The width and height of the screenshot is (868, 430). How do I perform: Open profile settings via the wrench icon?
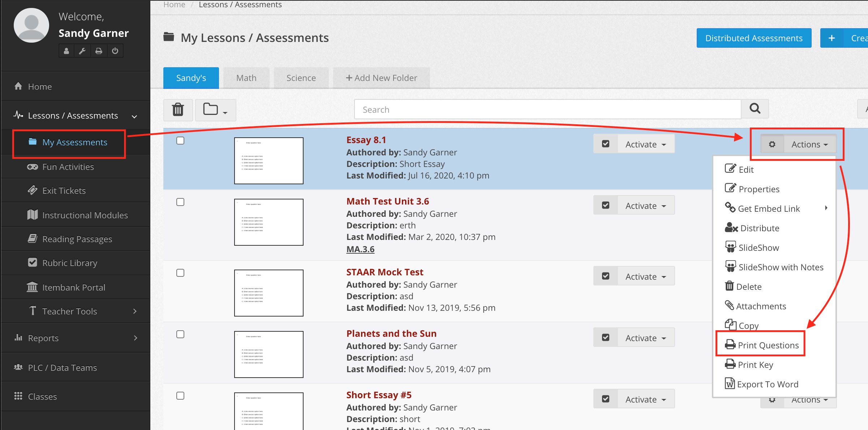[82, 51]
